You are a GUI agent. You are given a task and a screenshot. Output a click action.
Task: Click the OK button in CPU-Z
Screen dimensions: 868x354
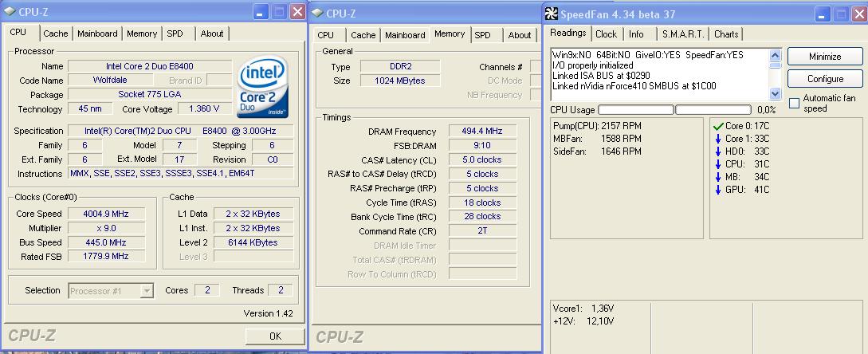tap(275, 336)
